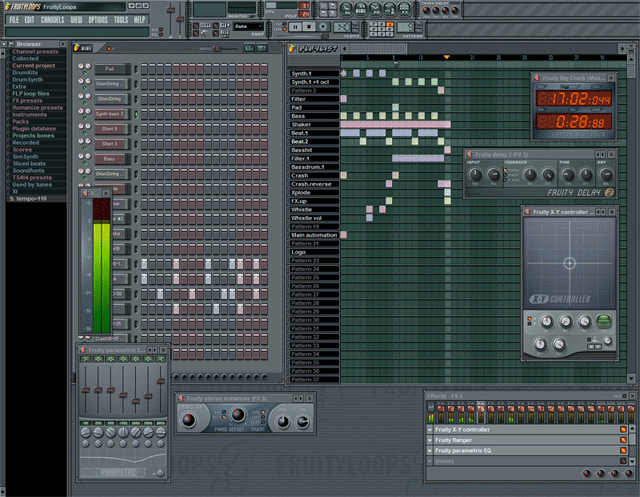Select Synth.1 pattern in playlist
This screenshot has height=497, width=640.
click(x=313, y=73)
